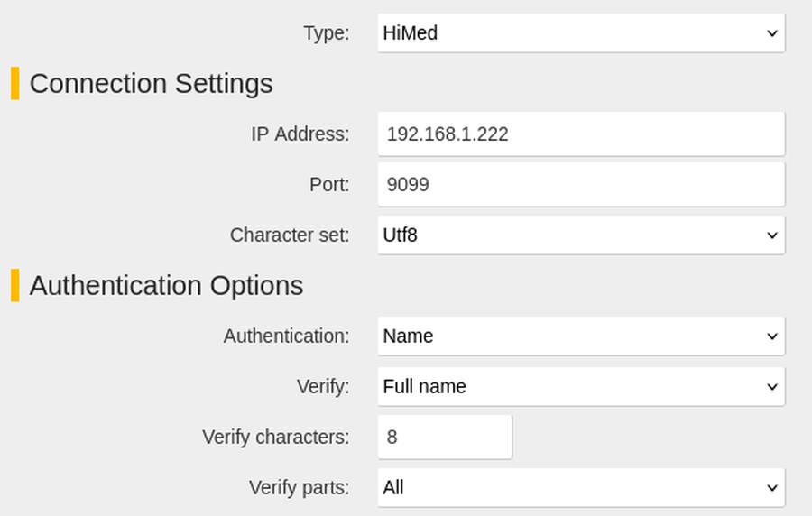Click the Verify characters label
The image size is (812, 516).
[276, 438]
